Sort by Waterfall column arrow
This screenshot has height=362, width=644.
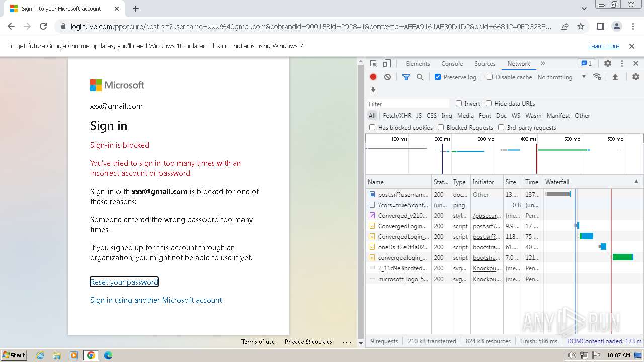click(x=636, y=182)
